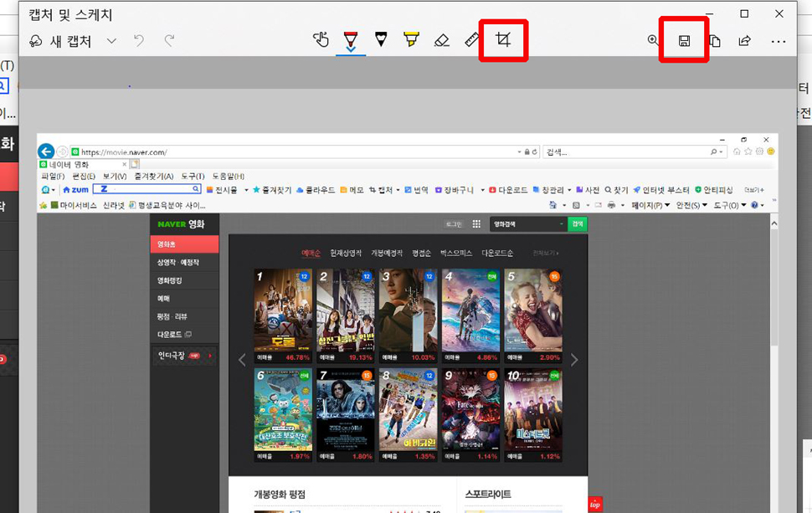Open the Zoom magnifier control
This screenshot has height=513, width=812.
tap(653, 40)
